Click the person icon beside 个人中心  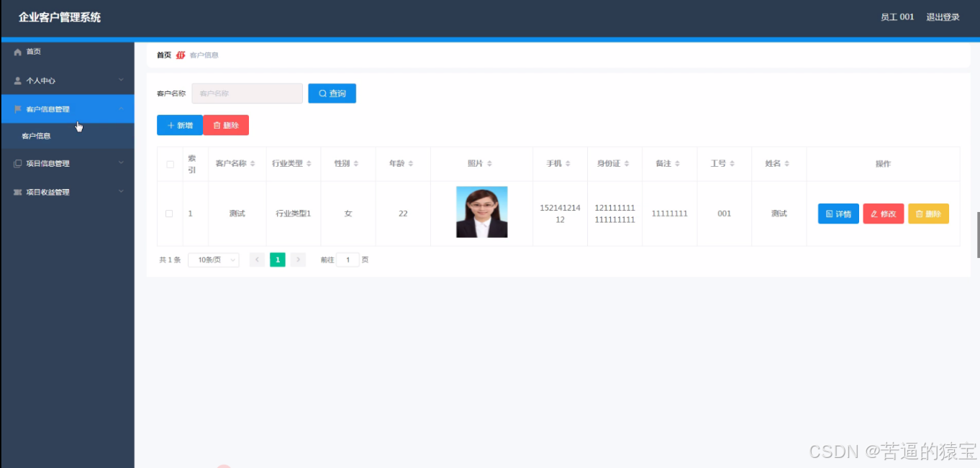tap(18, 81)
